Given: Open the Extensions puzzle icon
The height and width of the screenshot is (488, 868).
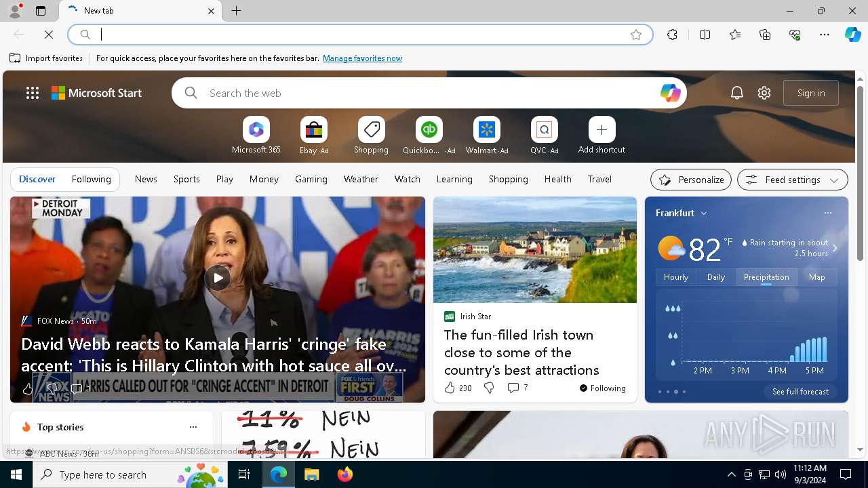Looking at the screenshot, I should click(672, 35).
